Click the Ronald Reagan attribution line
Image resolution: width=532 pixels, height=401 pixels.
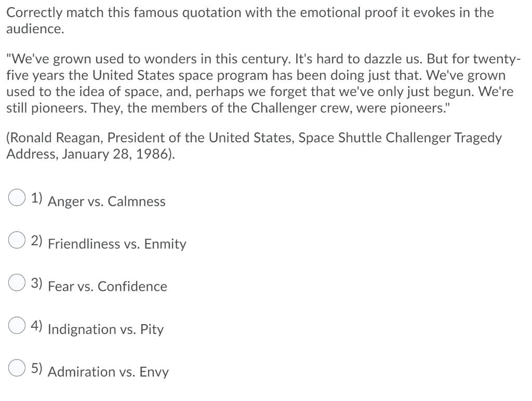tap(254, 145)
